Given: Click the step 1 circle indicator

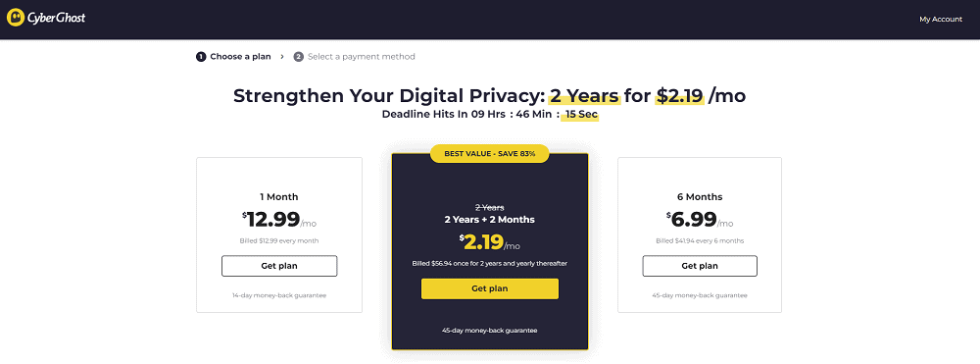Looking at the screenshot, I should 201,57.
